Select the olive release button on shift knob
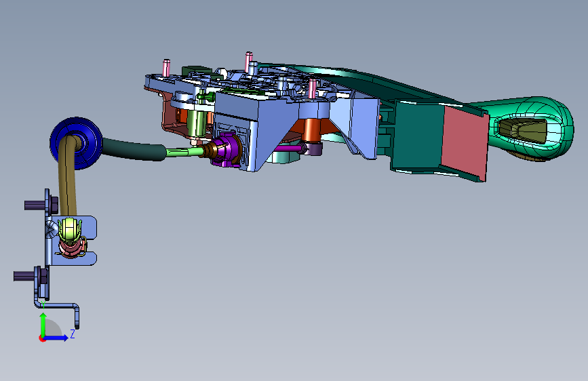Image resolution: width=588 pixels, height=381 pixels. pyautogui.click(x=524, y=129)
